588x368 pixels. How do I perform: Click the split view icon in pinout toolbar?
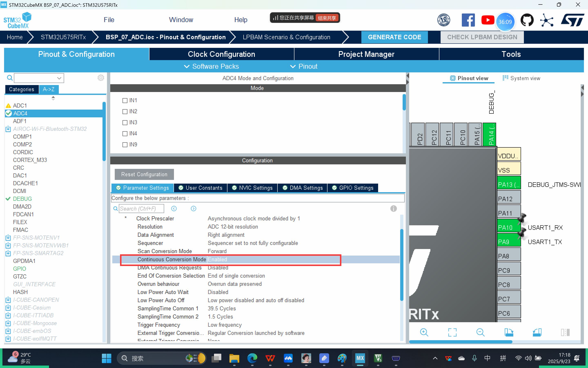pos(565,332)
